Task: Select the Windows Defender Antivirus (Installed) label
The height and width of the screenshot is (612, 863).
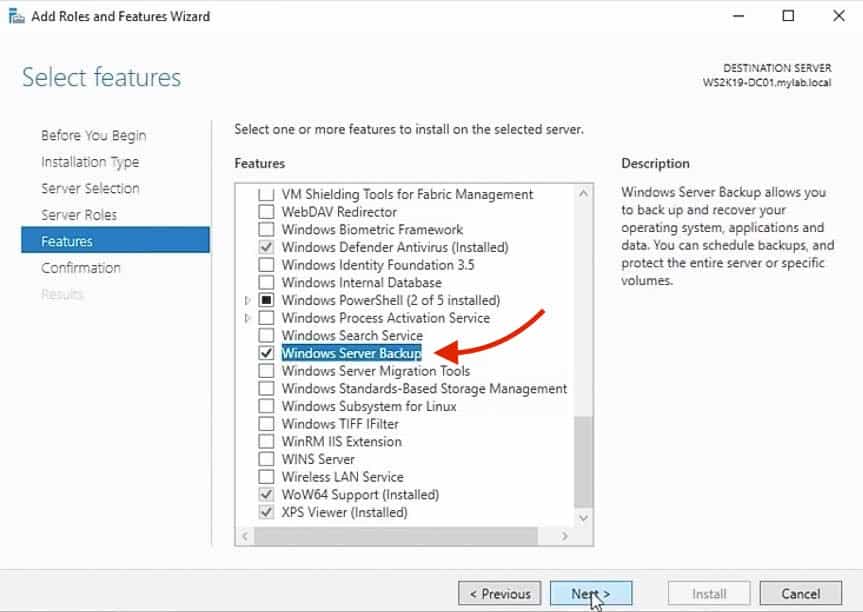Action: (395, 247)
